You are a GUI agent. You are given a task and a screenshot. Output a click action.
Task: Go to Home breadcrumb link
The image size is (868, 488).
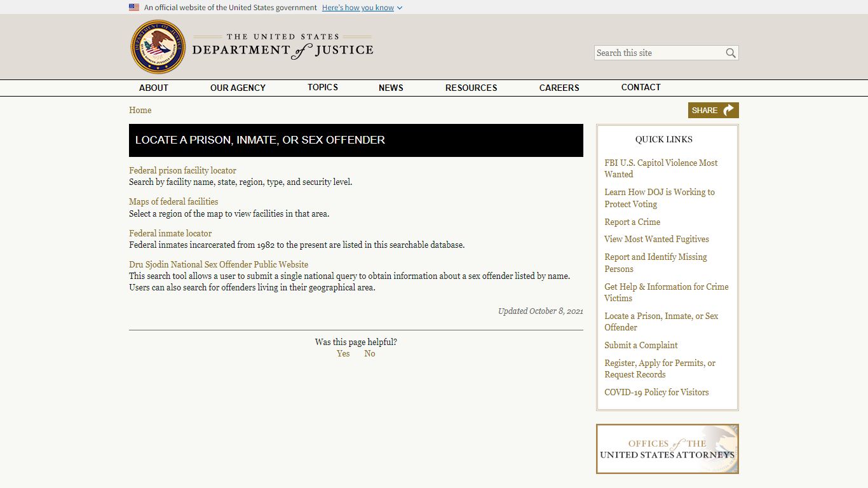[140, 110]
